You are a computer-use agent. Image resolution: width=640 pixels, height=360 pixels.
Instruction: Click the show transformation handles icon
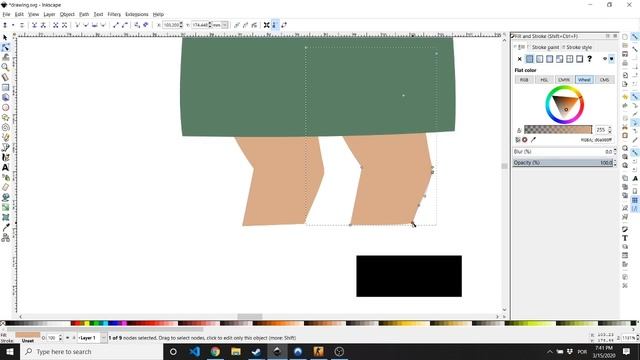(x=267, y=25)
